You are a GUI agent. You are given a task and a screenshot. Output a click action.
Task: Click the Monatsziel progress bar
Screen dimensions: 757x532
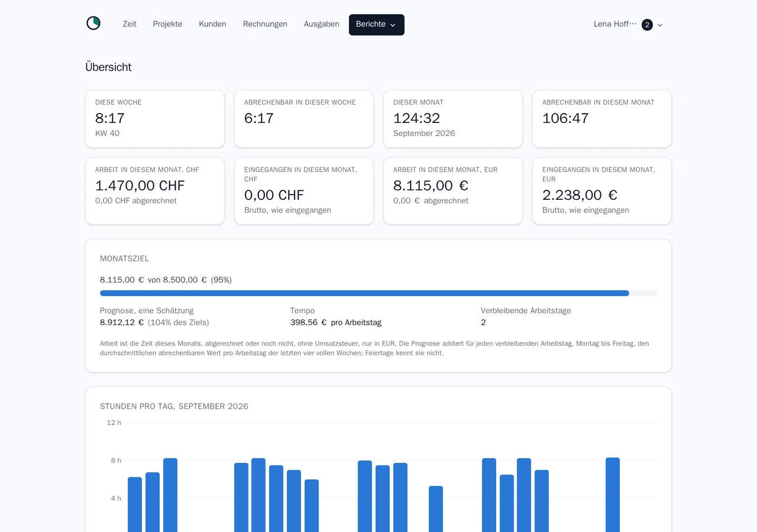tap(378, 293)
